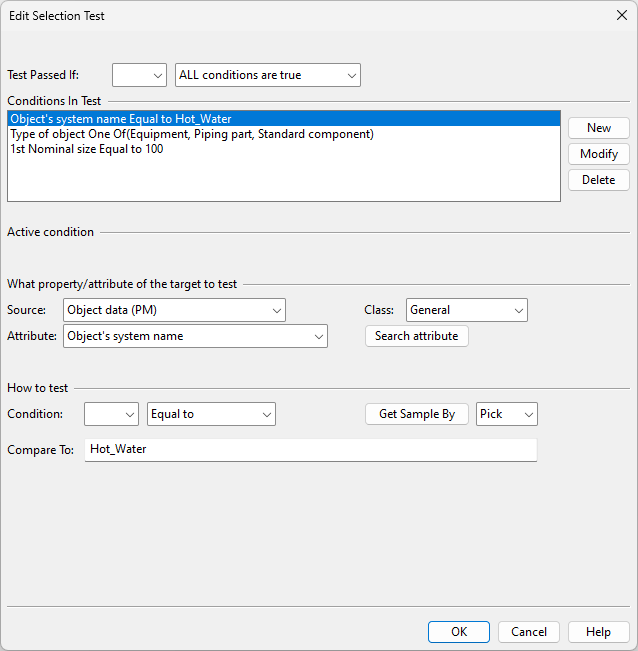Open the empty Test Passed If dropdown
Screen dimensions: 638x651
pos(139,75)
